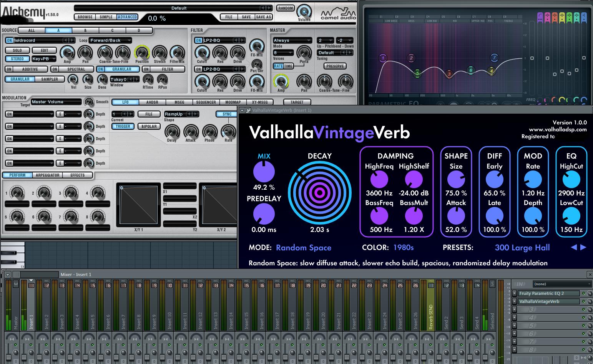Screen dimensions: 593x364
Task: Switch to the XY-MSEG modulation tab
Action: click(260, 102)
